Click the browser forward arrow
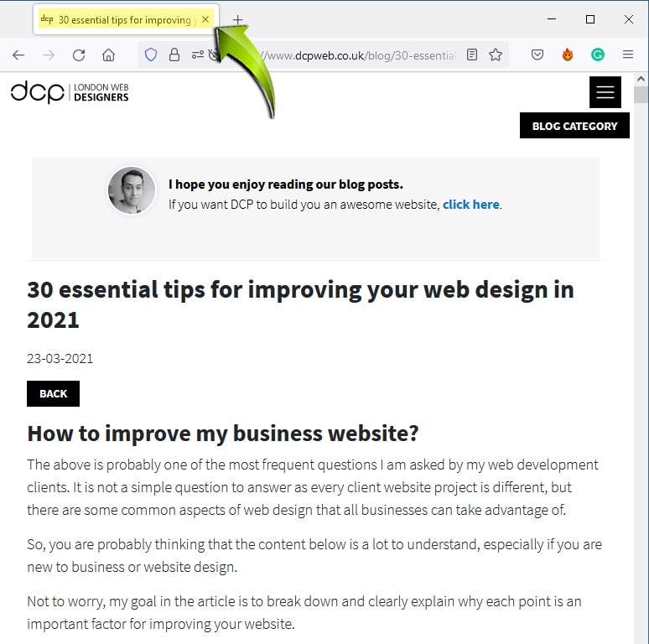This screenshot has width=649, height=644. [49, 55]
